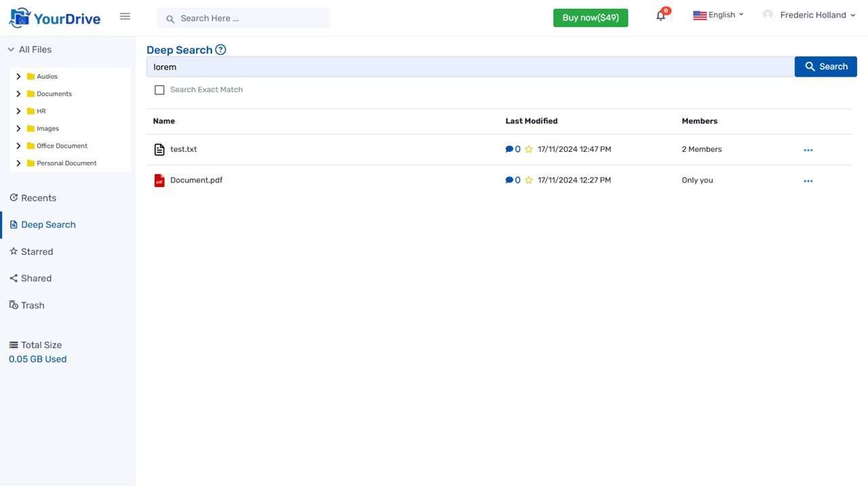This screenshot has width=868, height=488.
Task: Open comments on test.txt via speech bubble icon
Action: click(x=510, y=149)
